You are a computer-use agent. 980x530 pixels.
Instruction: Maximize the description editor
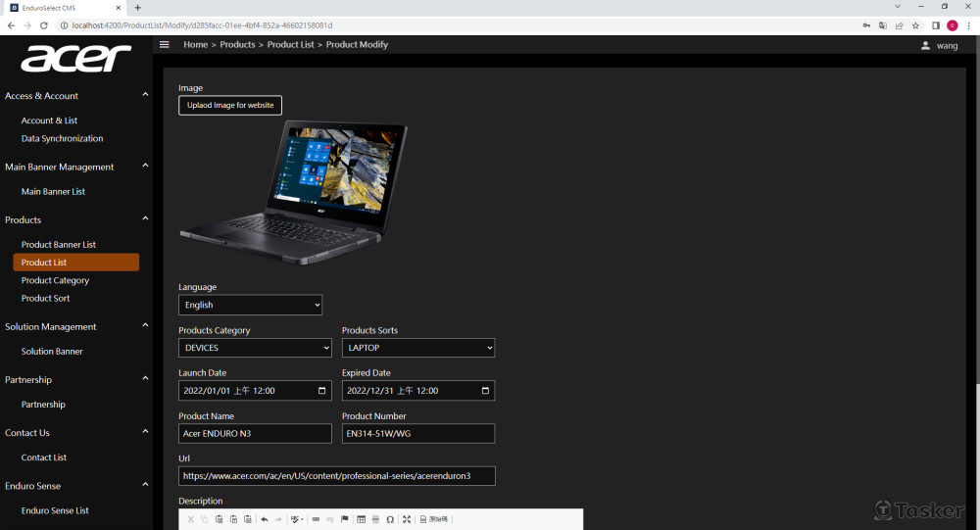407,519
